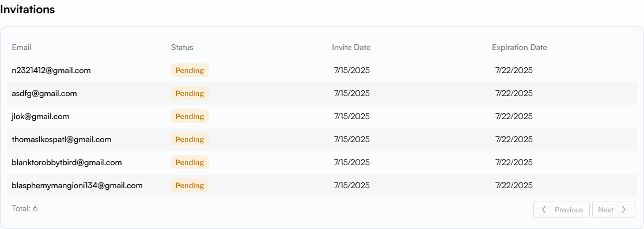The height and width of the screenshot is (229, 644).
Task: Click the left chevron in Previous button
Action: [544, 209]
